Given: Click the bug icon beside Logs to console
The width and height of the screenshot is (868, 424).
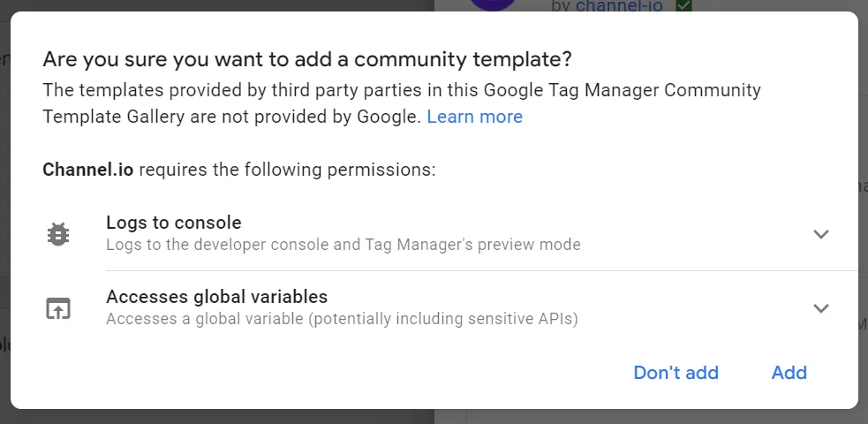Looking at the screenshot, I should (58, 234).
